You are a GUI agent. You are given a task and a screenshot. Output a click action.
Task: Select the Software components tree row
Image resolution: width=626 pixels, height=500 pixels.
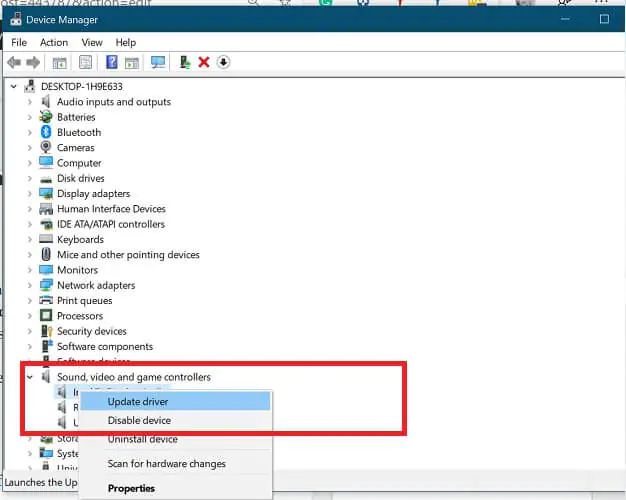coord(105,346)
